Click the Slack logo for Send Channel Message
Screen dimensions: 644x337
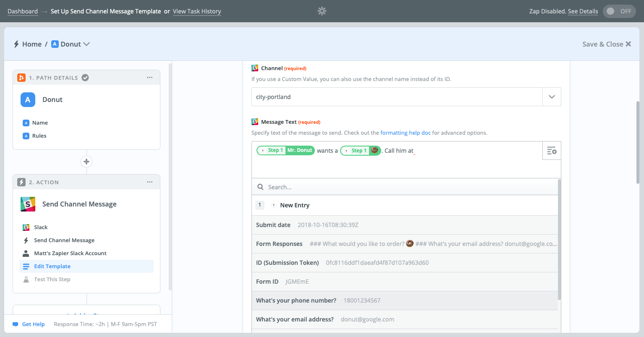click(28, 204)
